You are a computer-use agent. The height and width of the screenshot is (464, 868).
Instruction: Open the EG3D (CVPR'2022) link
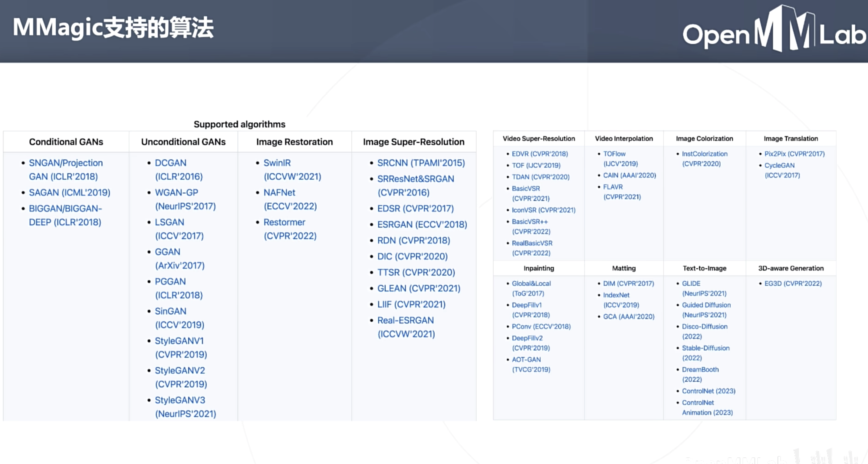[793, 283]
